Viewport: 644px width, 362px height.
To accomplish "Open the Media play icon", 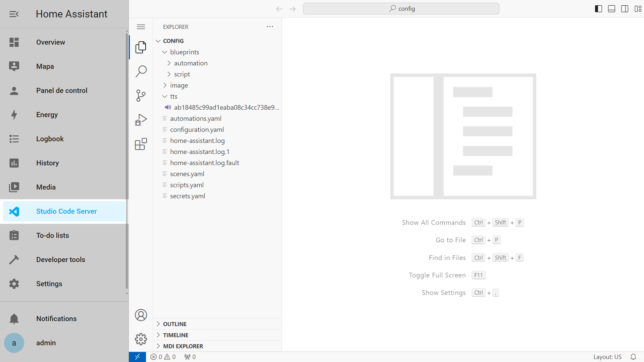I will click(x=14, y=187).
